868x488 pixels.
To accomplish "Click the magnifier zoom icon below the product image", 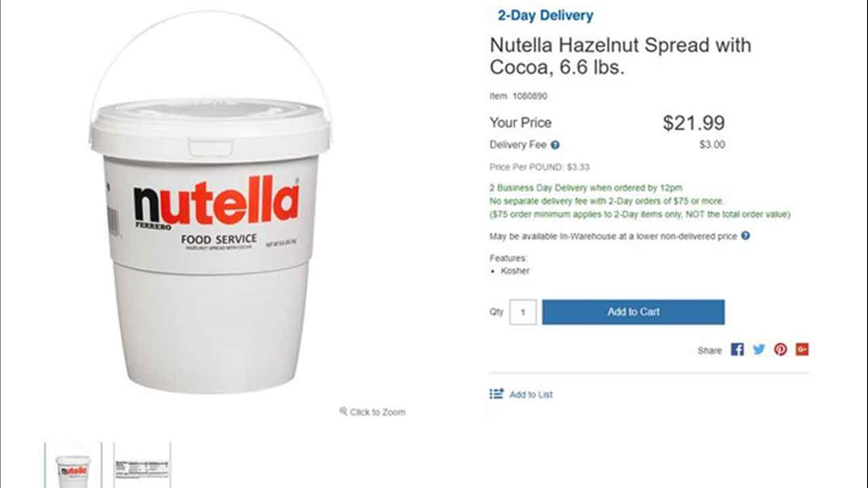I will click(344, 412).
